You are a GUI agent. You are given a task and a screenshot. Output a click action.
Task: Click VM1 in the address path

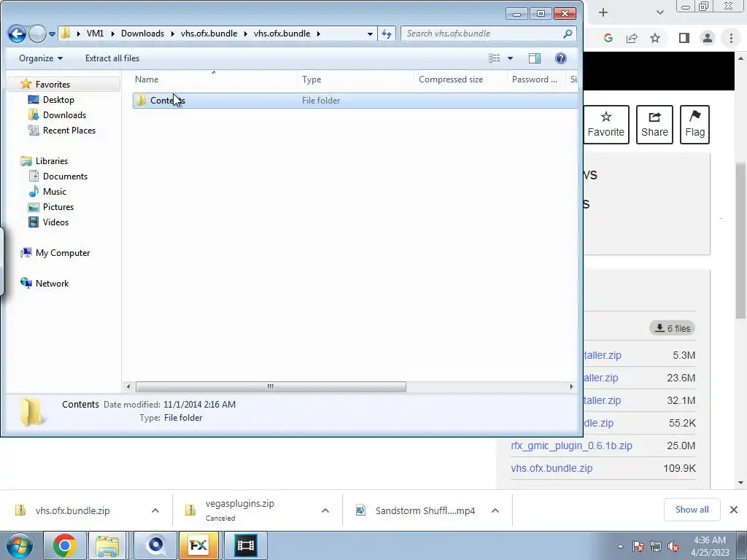(96, 34)
